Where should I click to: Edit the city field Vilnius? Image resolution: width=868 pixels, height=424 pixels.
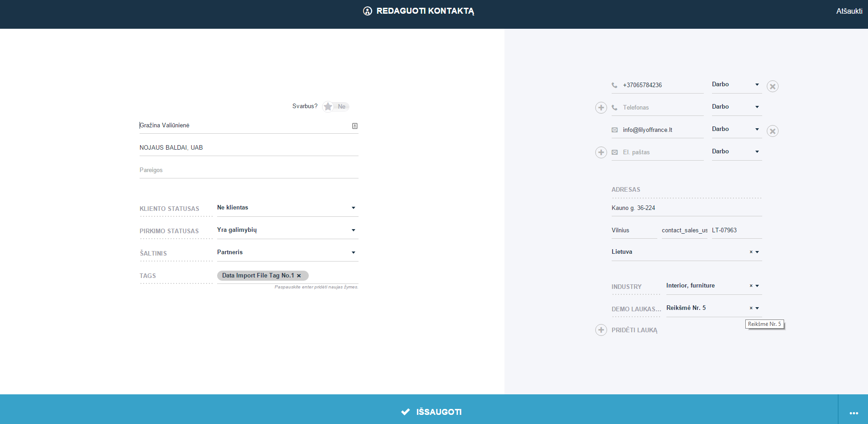pyautogui.click(x=634, y=230)
